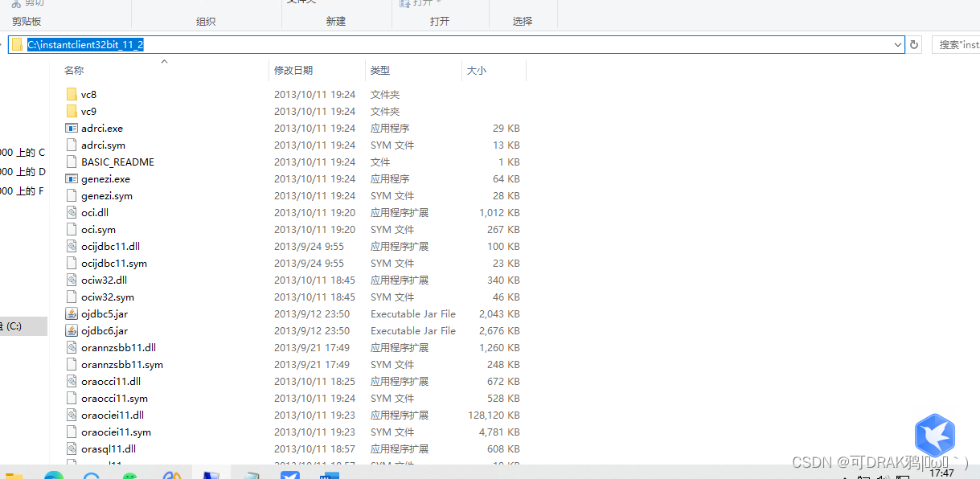Screen dimensions: 980x479
Task: Click the 剪切 cut command
Action: 27,2
